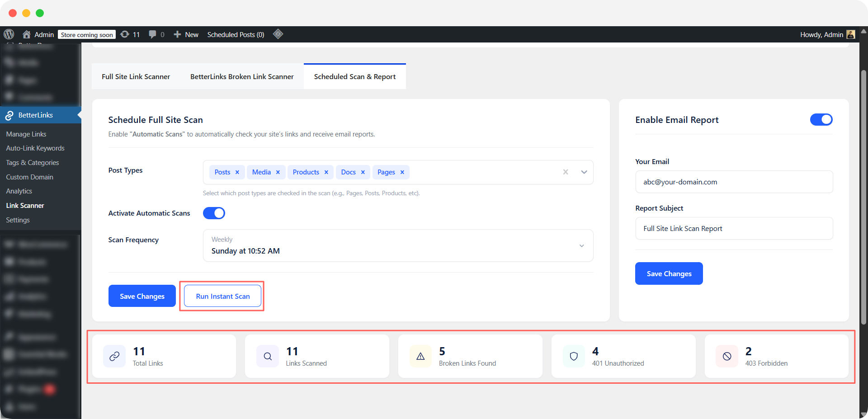Click the plus New icon
Image resolution: width=868 pixels, height=419 pixels.
[177, 34]
